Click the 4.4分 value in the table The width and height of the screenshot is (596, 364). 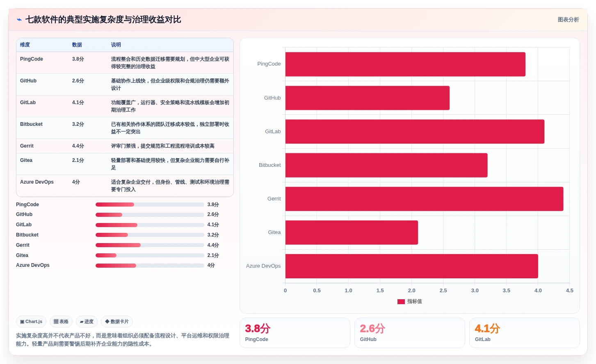(x=78, y=146)
